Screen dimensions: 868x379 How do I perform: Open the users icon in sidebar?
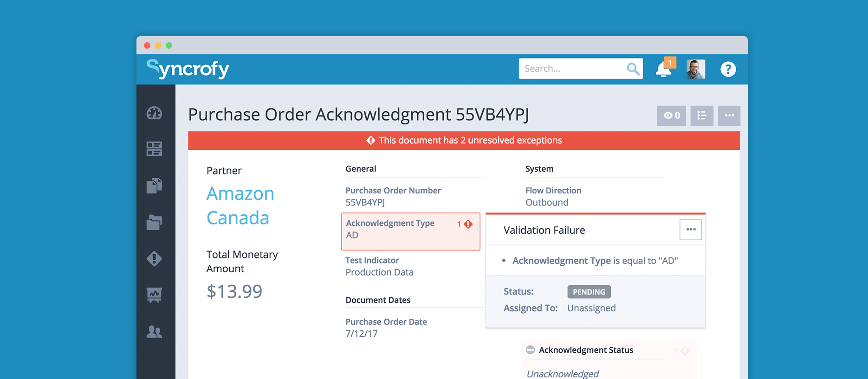tap(155, 332)
